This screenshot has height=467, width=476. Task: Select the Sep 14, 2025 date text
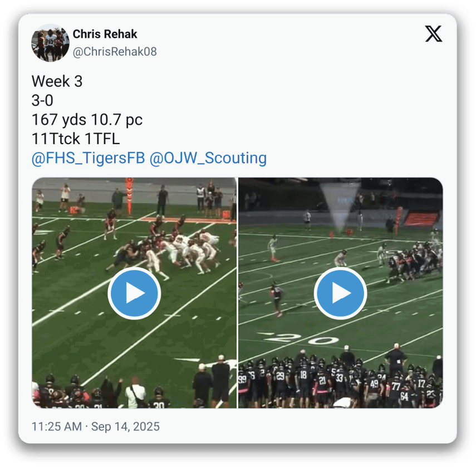[x=125, y=426]
